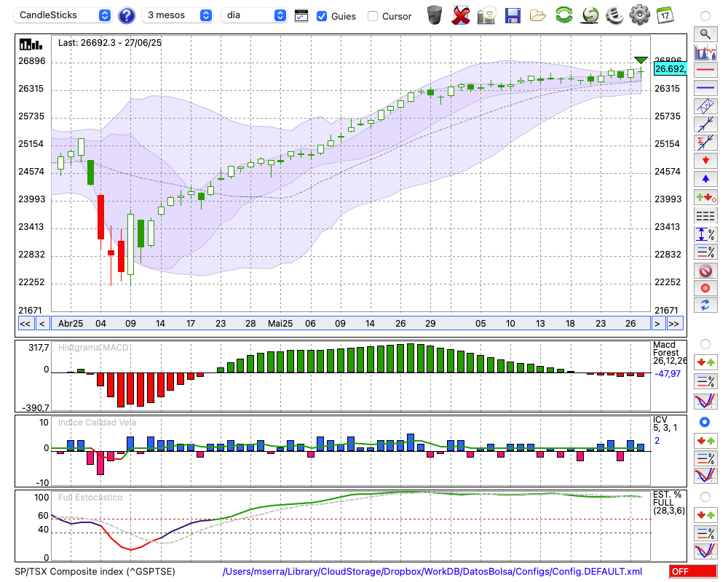Click the green triangle marker above last candle
Viewport: 728px width, 582px height.
click(641, 60)
